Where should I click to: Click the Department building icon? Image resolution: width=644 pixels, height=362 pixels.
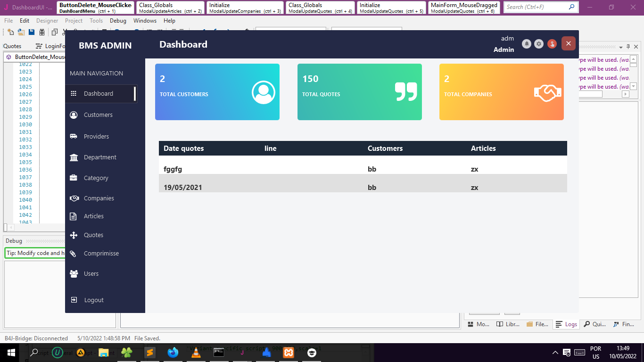click(74, 157)
